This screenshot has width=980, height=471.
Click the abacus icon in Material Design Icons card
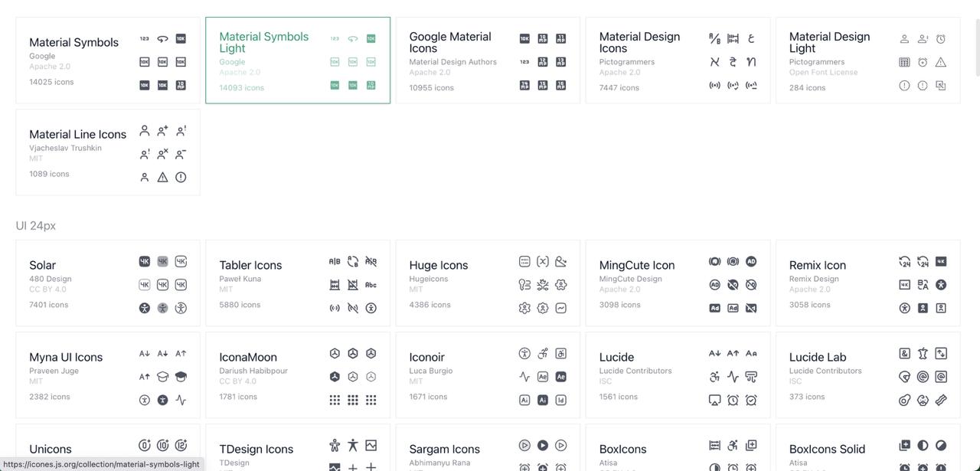(x=733, y=38)
